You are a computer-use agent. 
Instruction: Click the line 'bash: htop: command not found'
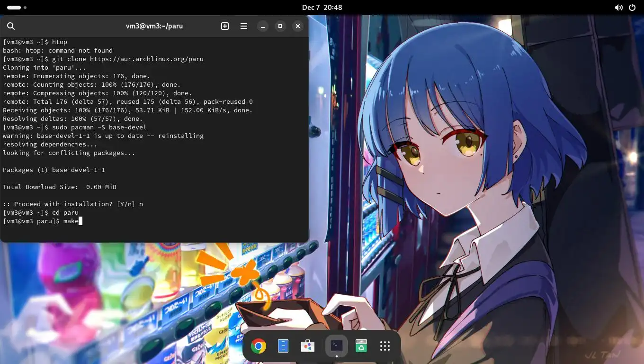[58, 50]
